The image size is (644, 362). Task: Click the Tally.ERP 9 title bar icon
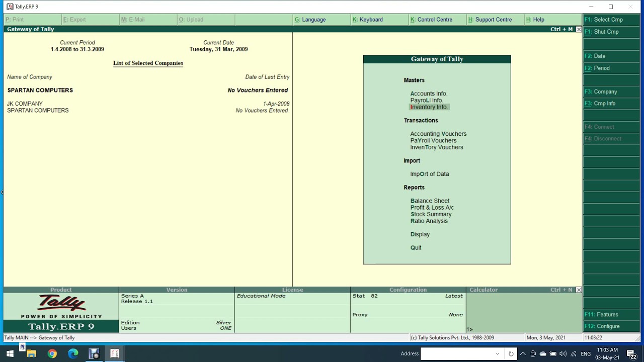pyautogui.click(x=10, y=7)
